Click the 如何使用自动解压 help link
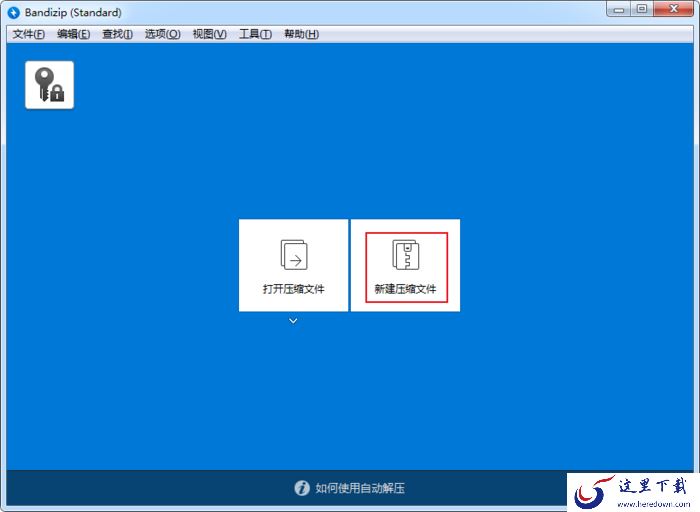 [360, 488]
